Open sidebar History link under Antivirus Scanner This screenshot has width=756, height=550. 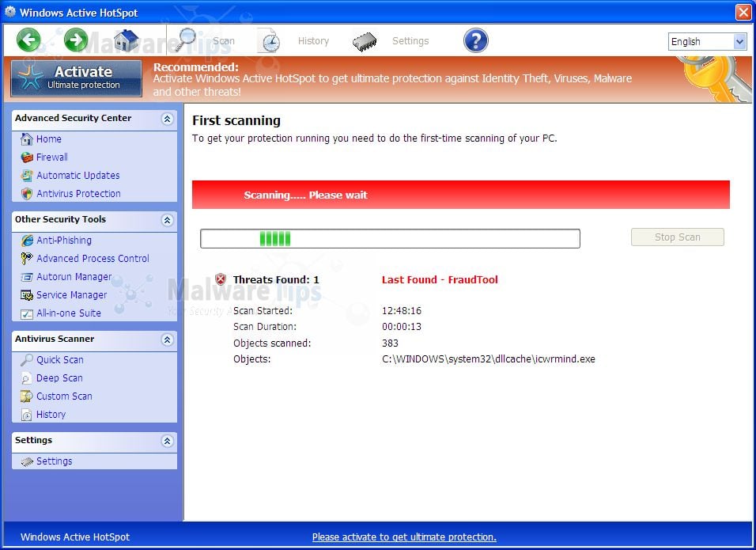point(51,415)
